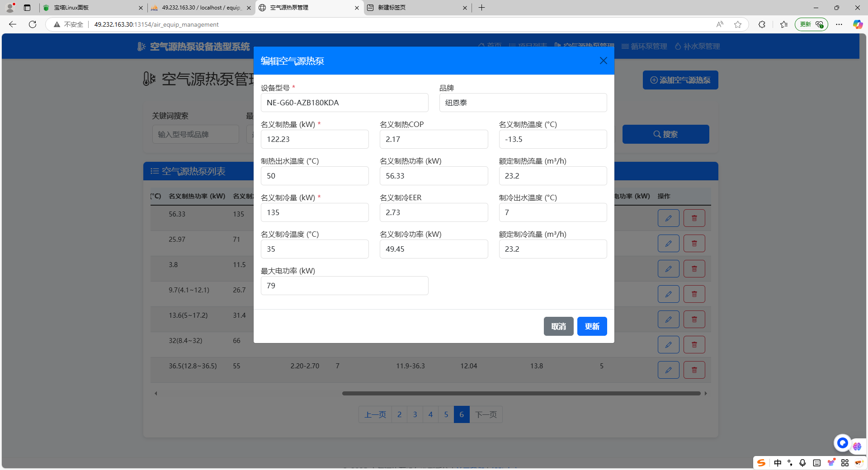This screenshot has height=470, width=868.
Task: Go back using the browser back arrow
Action: coord(13,24)
